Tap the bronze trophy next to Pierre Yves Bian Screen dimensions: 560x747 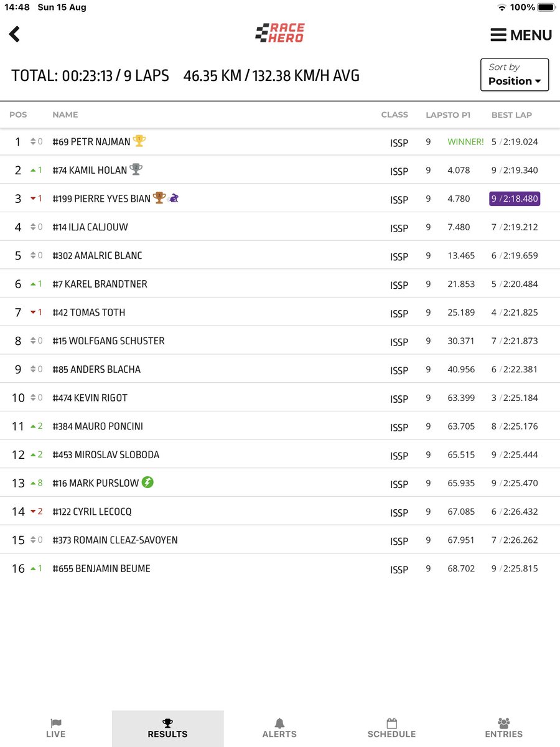(159, 198)
